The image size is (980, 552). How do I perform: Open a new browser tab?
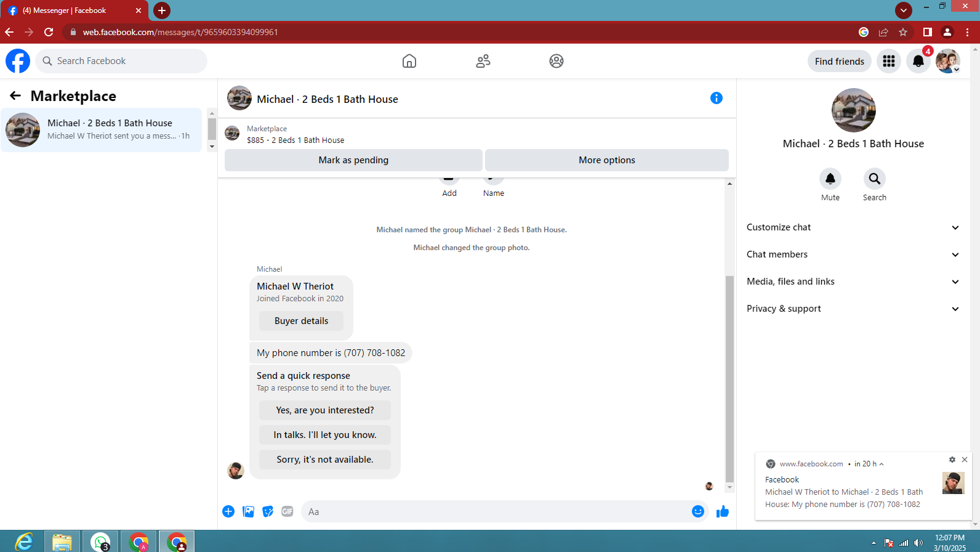[162, 10]
